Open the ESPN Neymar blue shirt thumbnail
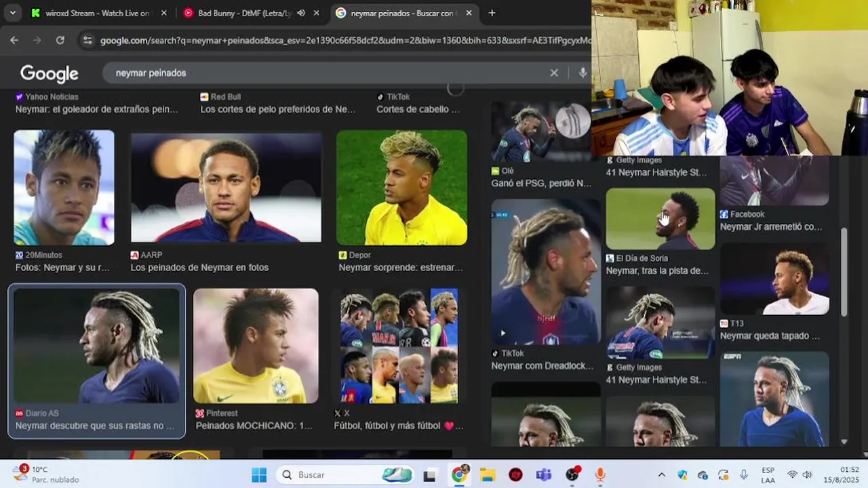 click(774, 399)
